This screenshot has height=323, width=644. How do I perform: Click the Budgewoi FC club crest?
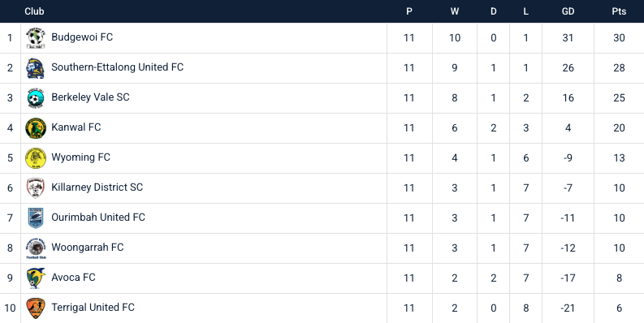(x=35, y=38)
